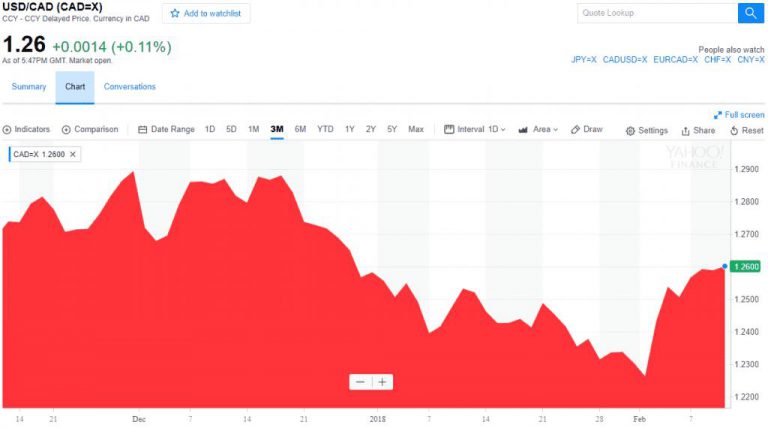Open Indicators via its plus icon
Viewport: 768px width, 428px height.
[7, 130]
